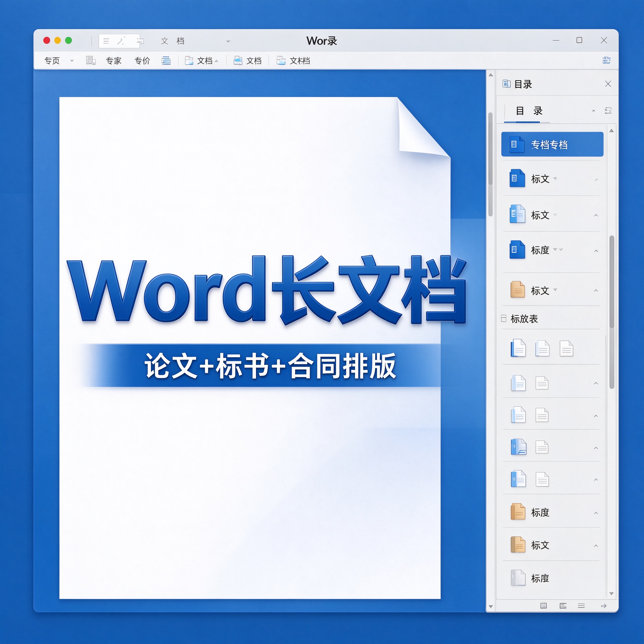Click the list-lines icon in the title bar box
644x644 pixels.
(106, 41)
